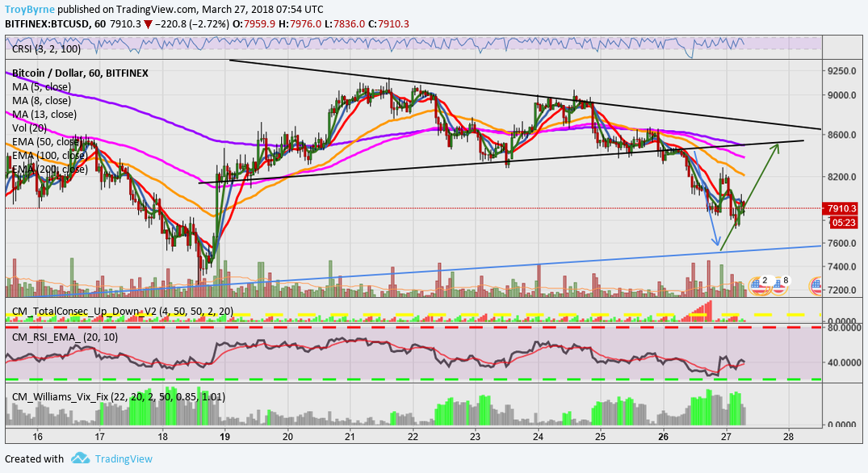This screenshot has width=868, height=473.
Task: Select the EMA (100, close) indicator label
Action: (x=50, y=156)
